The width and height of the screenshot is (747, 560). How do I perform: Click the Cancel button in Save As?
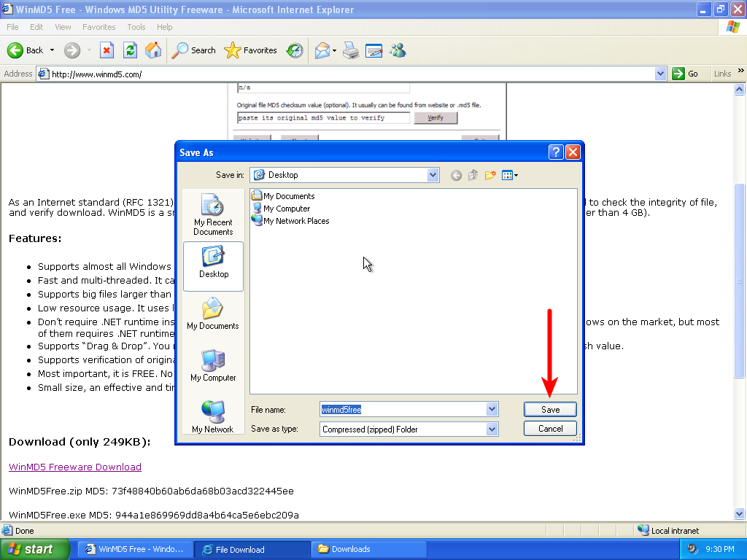pos(550,429)
